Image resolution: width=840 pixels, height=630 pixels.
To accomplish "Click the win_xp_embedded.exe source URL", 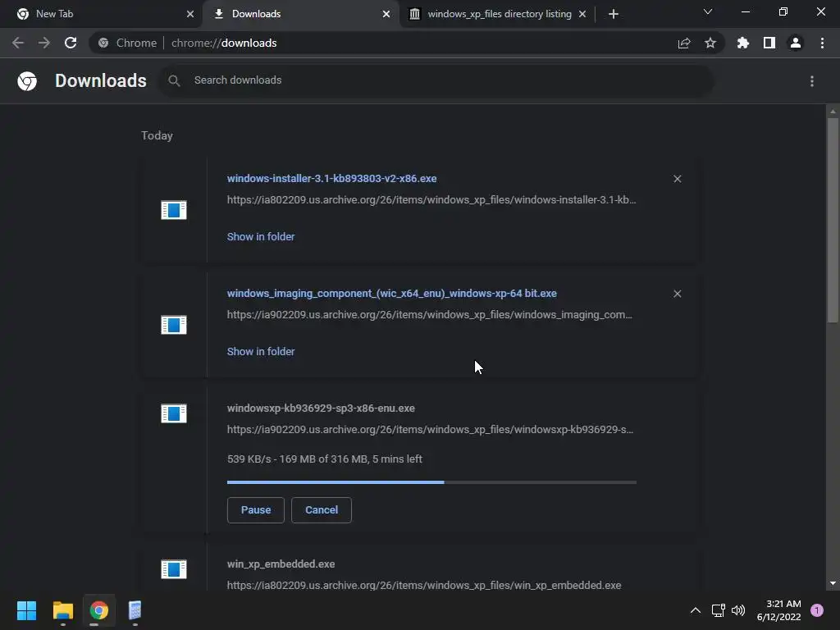I will [x=424, y=585].
